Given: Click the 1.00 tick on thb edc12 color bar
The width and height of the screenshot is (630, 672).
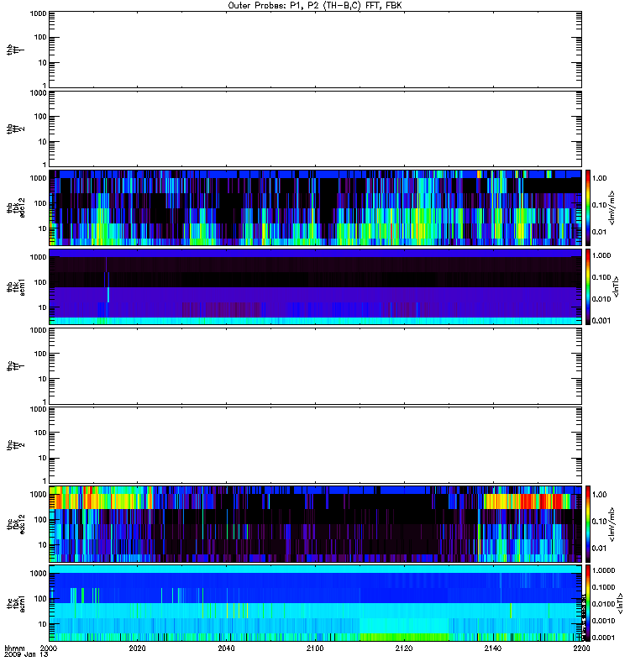Looking at the screenshot, I should tap(599, 178).
